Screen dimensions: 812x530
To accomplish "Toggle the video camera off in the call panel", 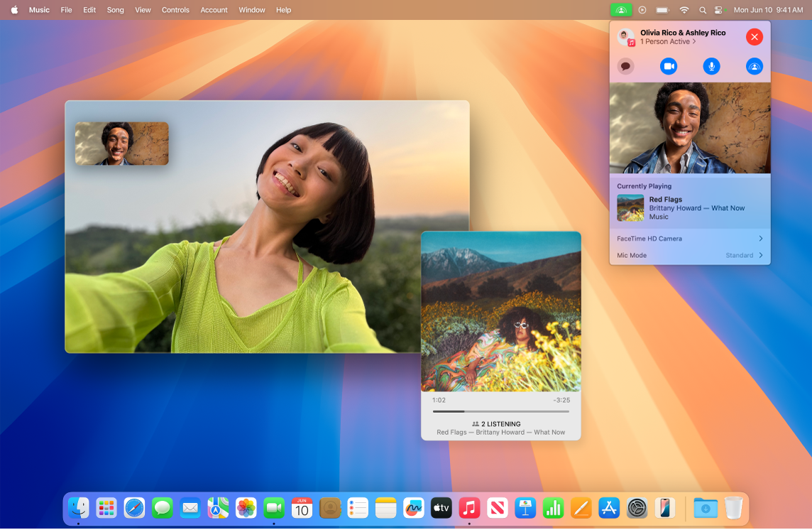I will tap(668, 66).
